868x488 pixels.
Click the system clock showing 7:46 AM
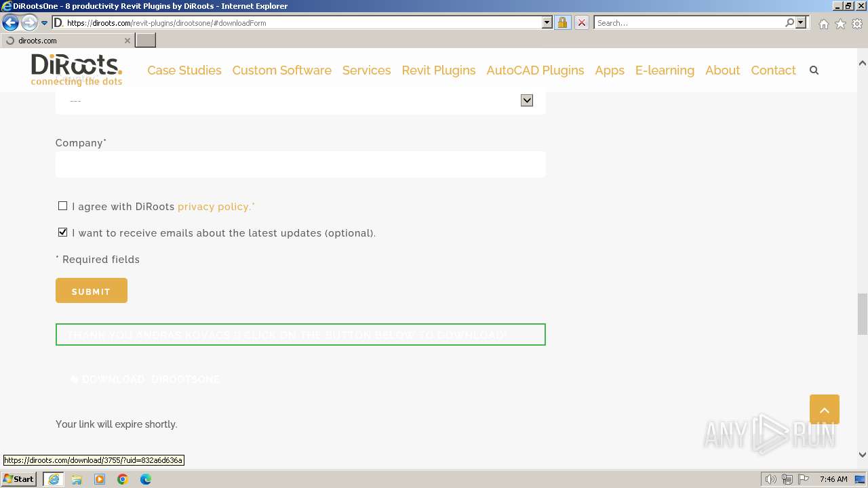click(833, 479)
